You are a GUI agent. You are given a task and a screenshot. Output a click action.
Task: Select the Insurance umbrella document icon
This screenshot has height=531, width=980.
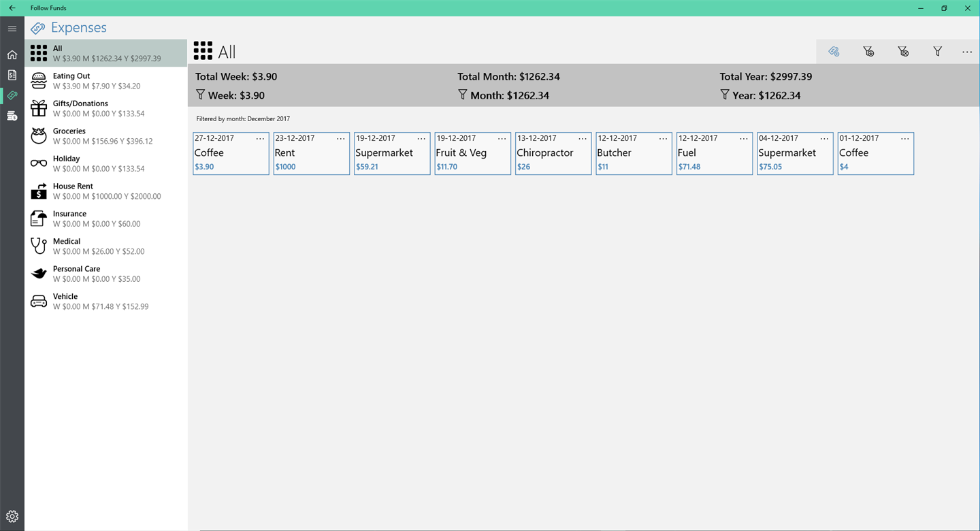39,219
